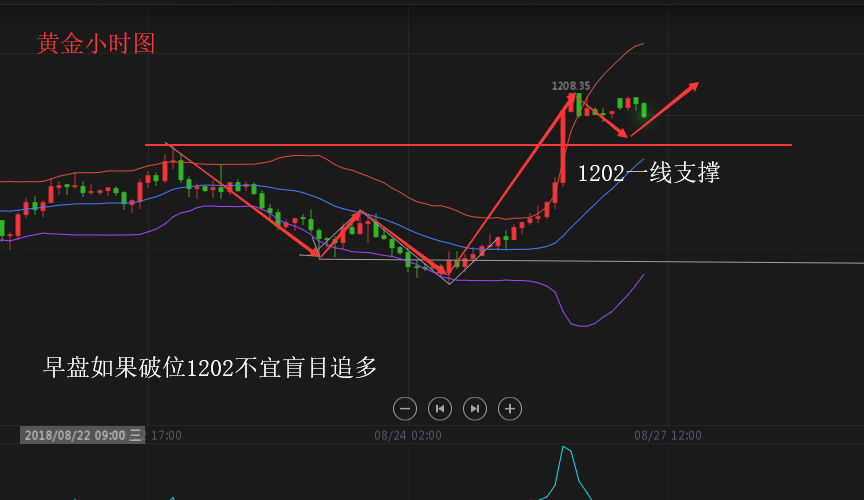864x500 pixels.
Task: Click the 08/24 02:00 time axis label
Action: pos(408,436)
